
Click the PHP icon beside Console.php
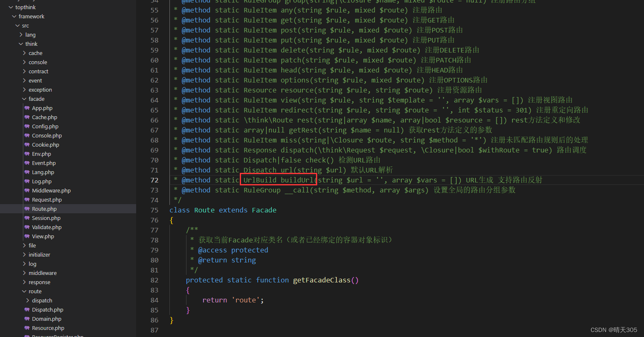[27, 135]
